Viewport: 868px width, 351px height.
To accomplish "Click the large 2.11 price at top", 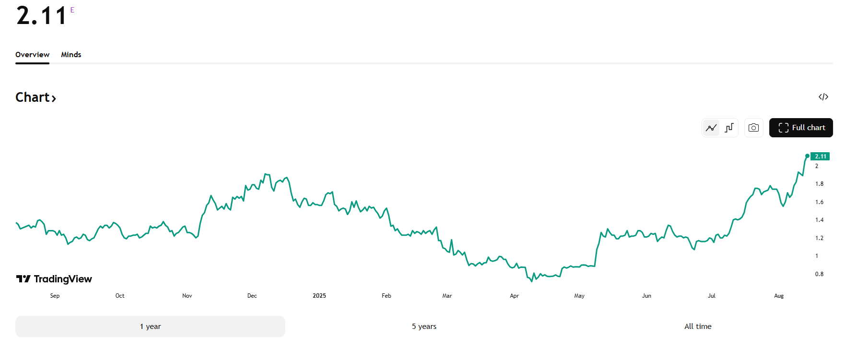I will coord(41,16).
